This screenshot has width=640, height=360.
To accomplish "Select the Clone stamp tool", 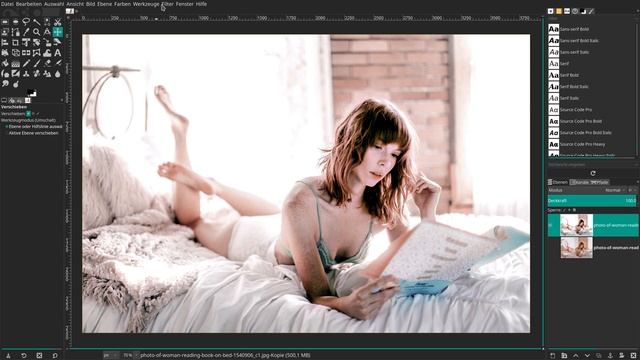I will (26, 74).
